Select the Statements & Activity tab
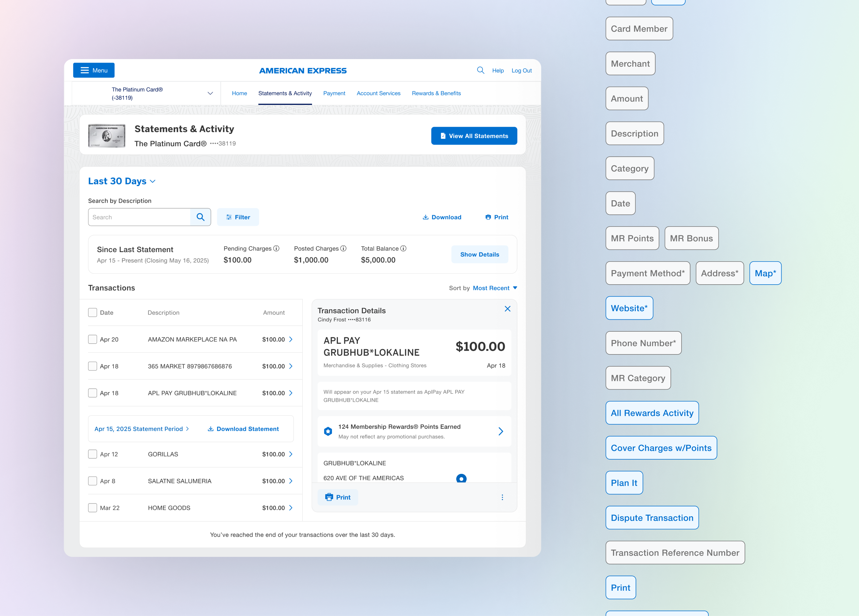 click(x=285, y=93)
